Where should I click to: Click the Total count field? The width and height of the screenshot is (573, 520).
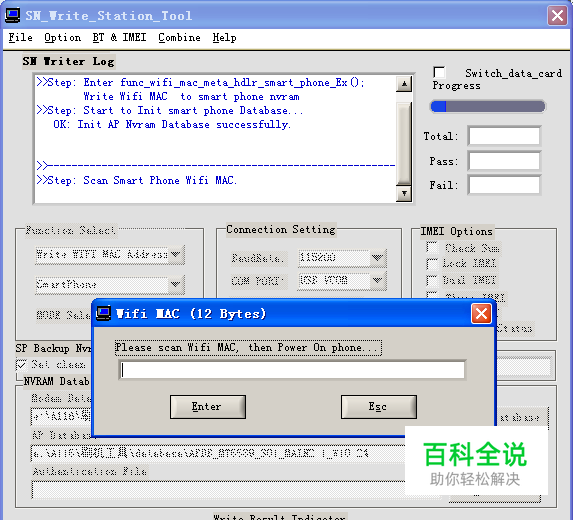point(504,136)
